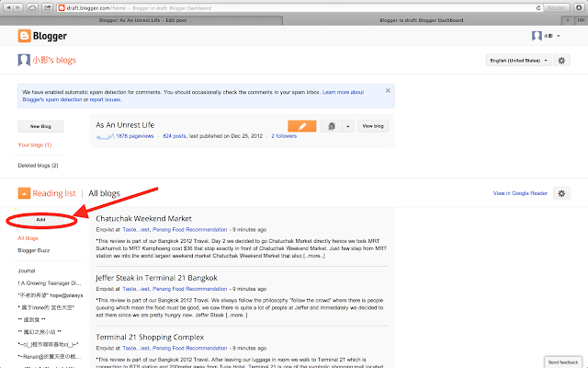Select Your blogs (1) in sidebar
The height and width of the screenshot is (368, 588).
tap(35, 145)
